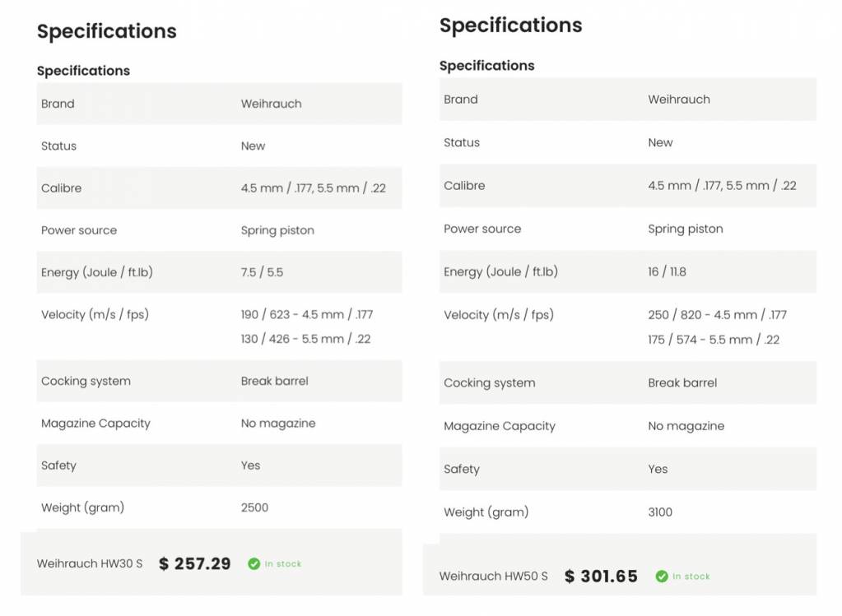Screen dimensions: 842x616
Task: Click the HW30 S price $257.29
Action: click(x=195, y=564)
